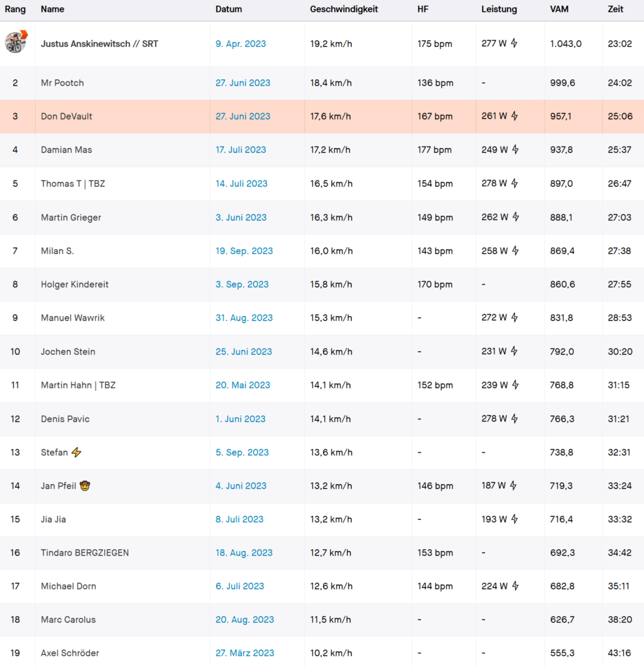Click the bolt icon next to 187 W

[513, 486]
